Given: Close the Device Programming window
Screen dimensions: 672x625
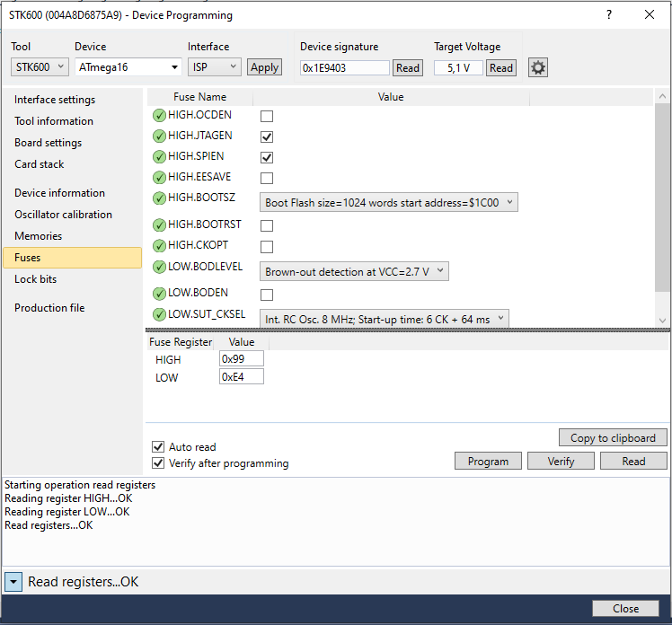Looking at the screenshot, I should (650, 15).
